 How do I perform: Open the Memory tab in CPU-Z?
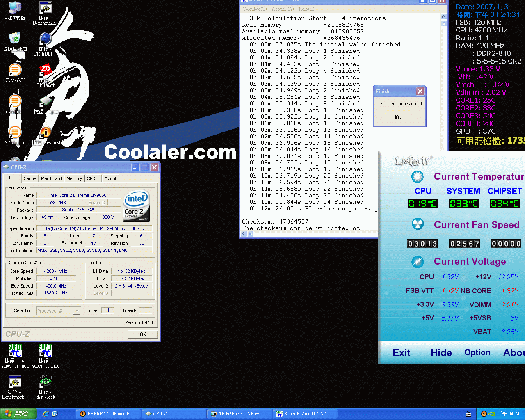[x=74, y=178]
